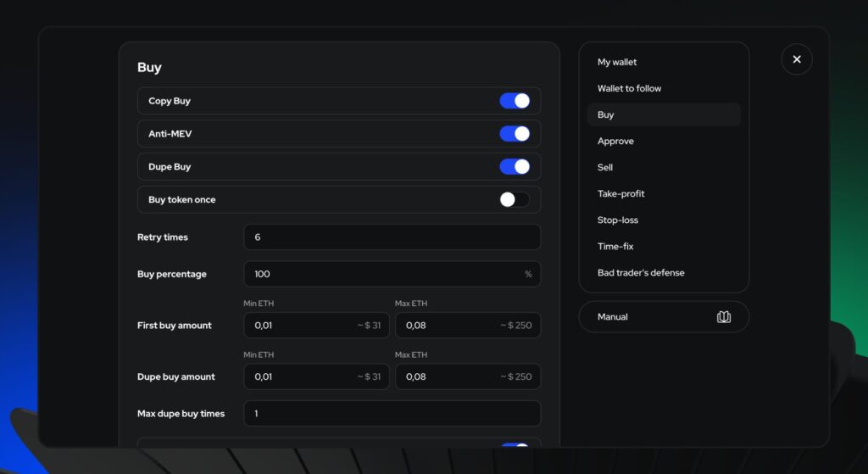The height and width of the screenshot is (474, 868).
Task: Close the settings dialog with X button
Action: pos(797,59)
